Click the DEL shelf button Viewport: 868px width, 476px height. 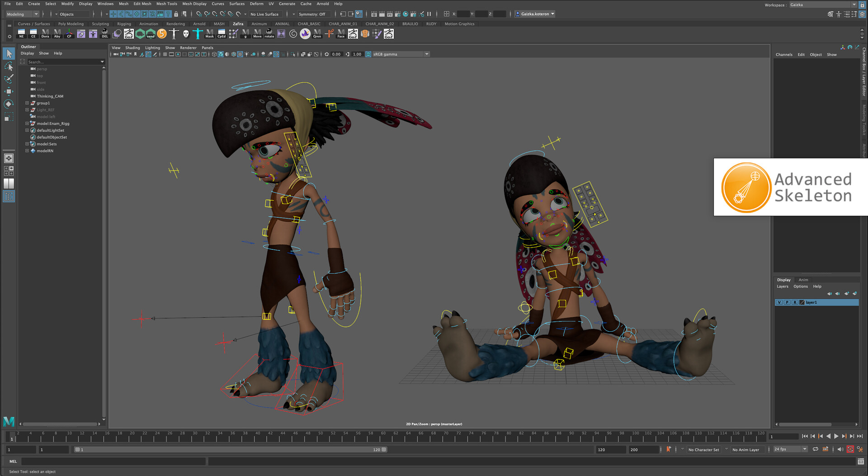click(x=105, y=34)
